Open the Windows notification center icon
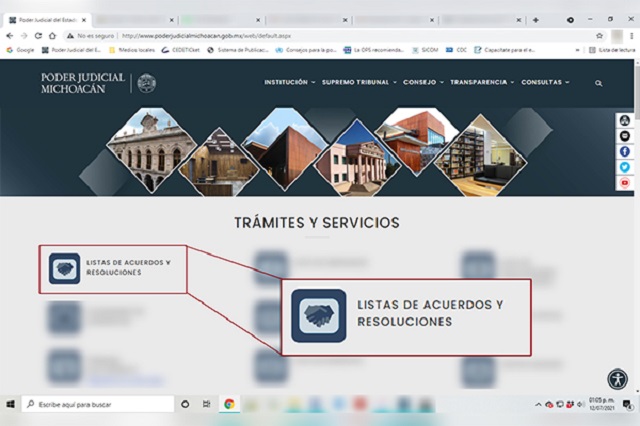This screenshot has width=640, height=426. click(627, 404)
